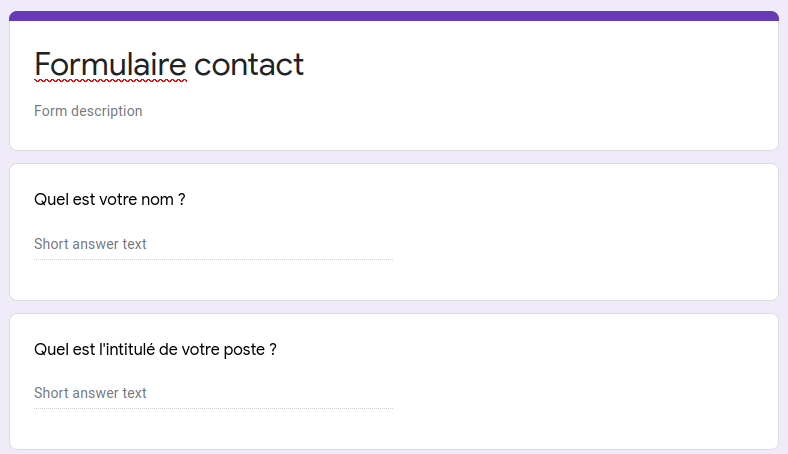Click the dotted line under the poste answer
The height and width of the screenshot is (454, 788).
213,409
